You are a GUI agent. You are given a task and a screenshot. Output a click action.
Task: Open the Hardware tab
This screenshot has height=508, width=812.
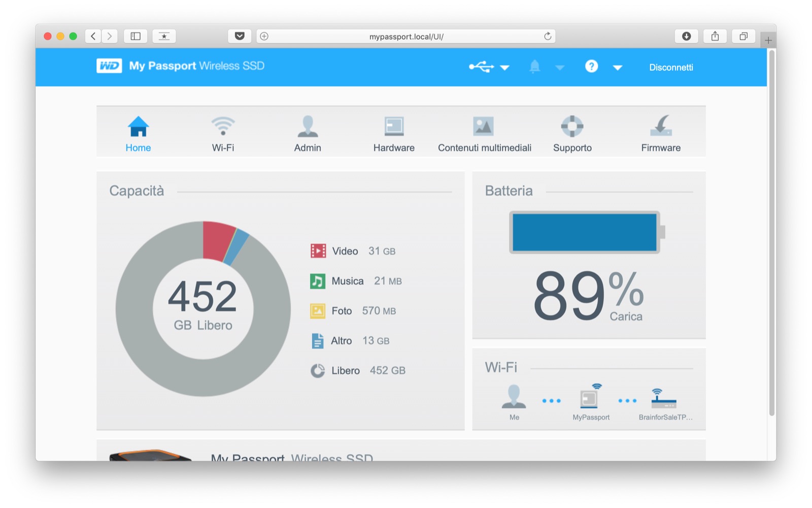(394, 134)
